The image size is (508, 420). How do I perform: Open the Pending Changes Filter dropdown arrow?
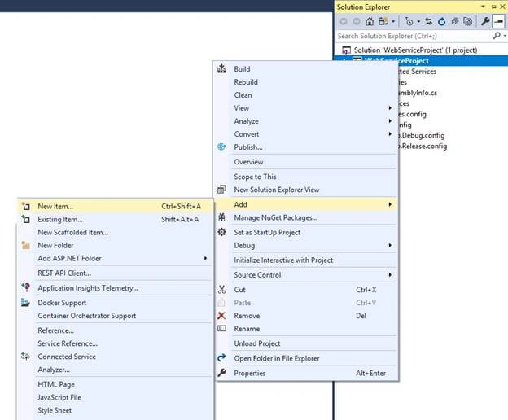418,21
